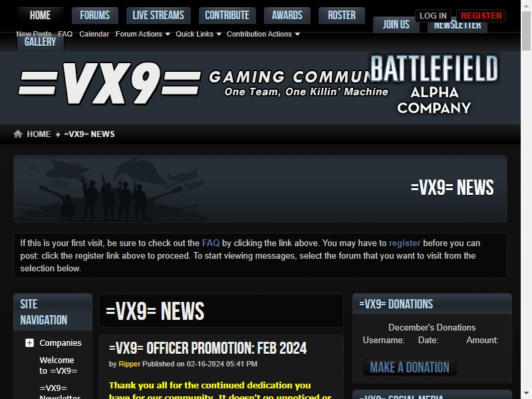Open the New Posts link
Viewport: 532px width, 399px height.
tap(34, 34)
